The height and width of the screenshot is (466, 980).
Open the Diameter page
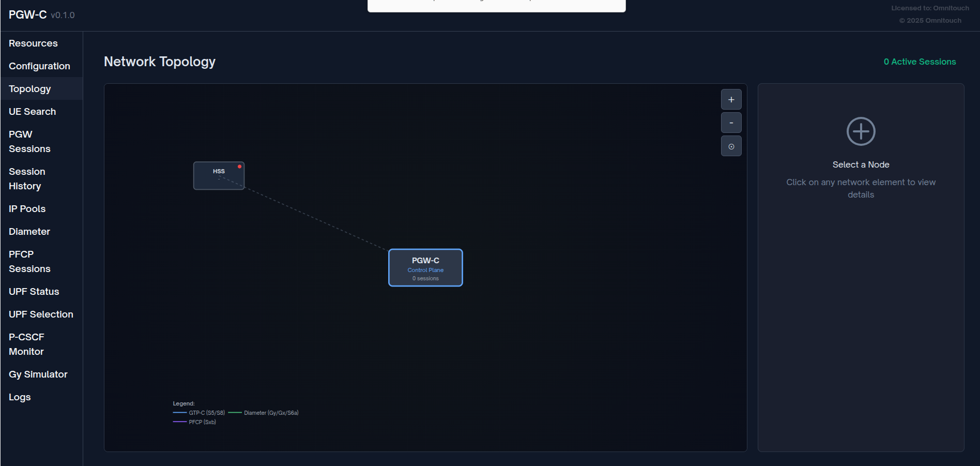click(x=29, y=232)
